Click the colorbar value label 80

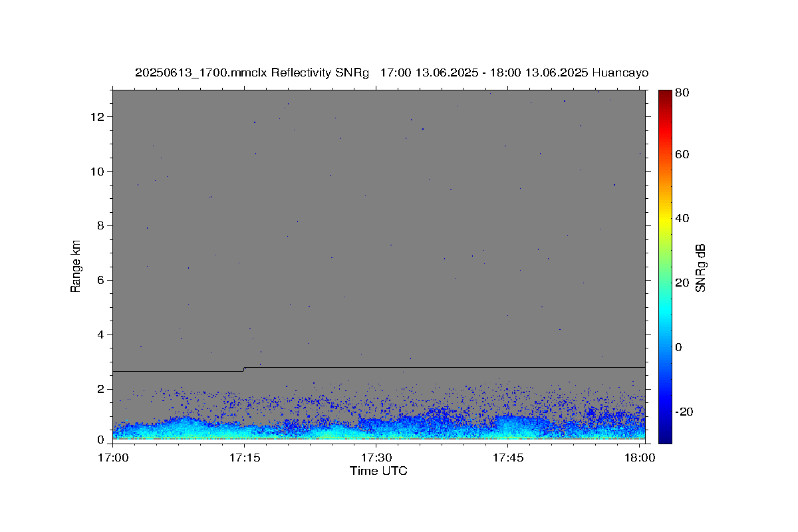click(682, 93)
